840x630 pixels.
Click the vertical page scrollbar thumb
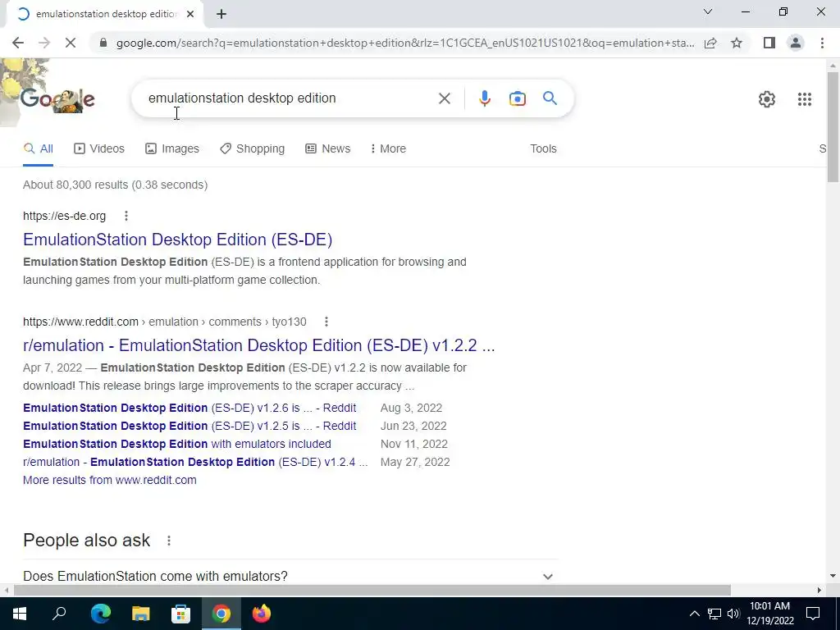(x=833, y=126)
